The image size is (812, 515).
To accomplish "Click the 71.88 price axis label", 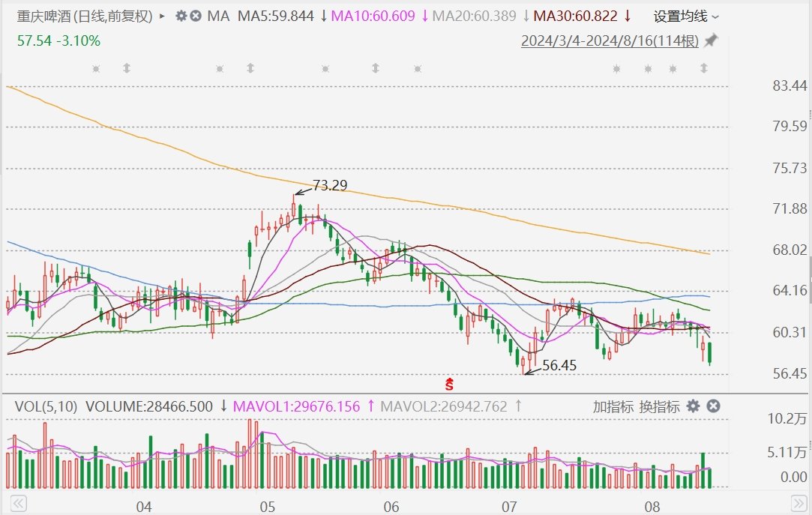I will [x=790, y=208].
